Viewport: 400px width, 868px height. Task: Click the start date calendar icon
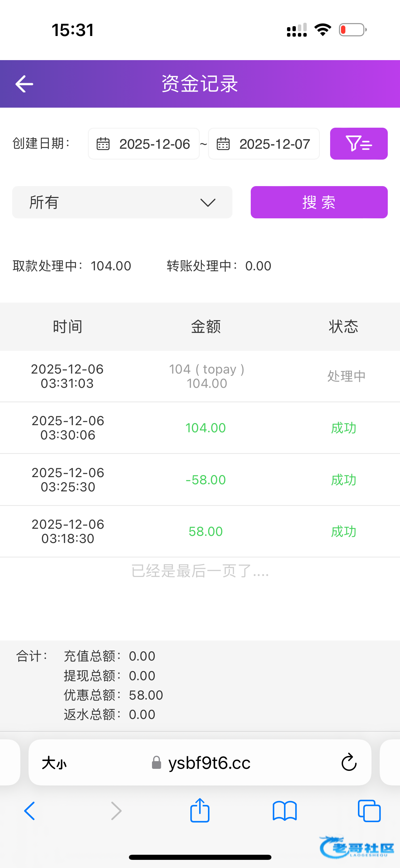103,144
